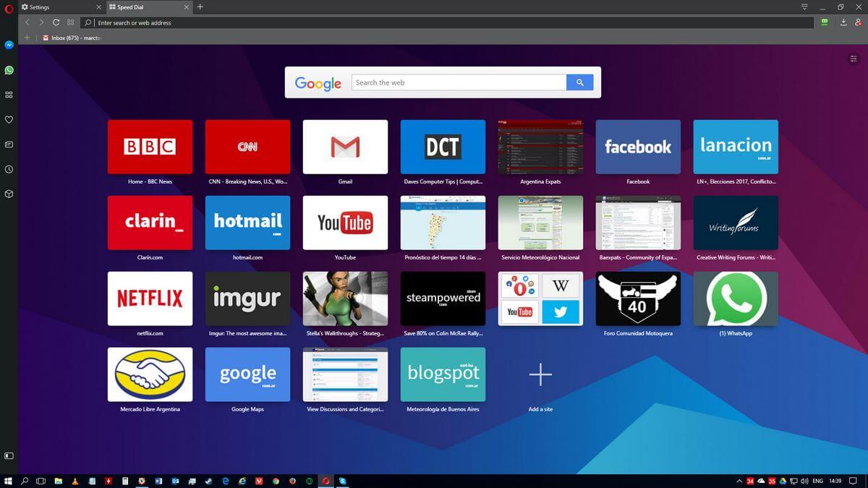Open the Opera main menu logo

point(9,7)
